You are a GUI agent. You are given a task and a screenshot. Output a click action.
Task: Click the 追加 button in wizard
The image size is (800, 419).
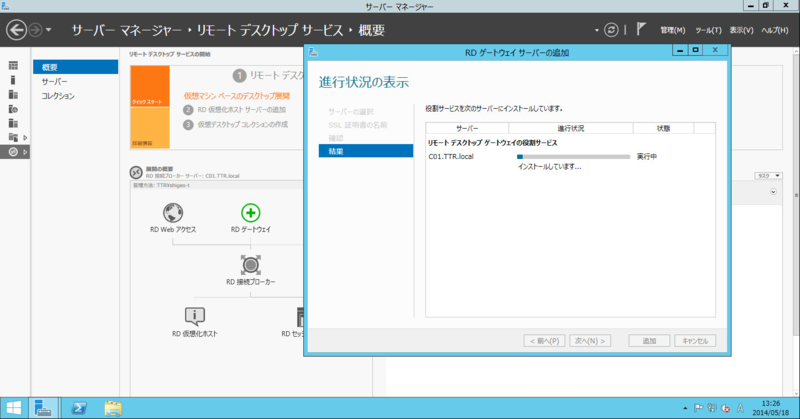[x=649, y=340]
